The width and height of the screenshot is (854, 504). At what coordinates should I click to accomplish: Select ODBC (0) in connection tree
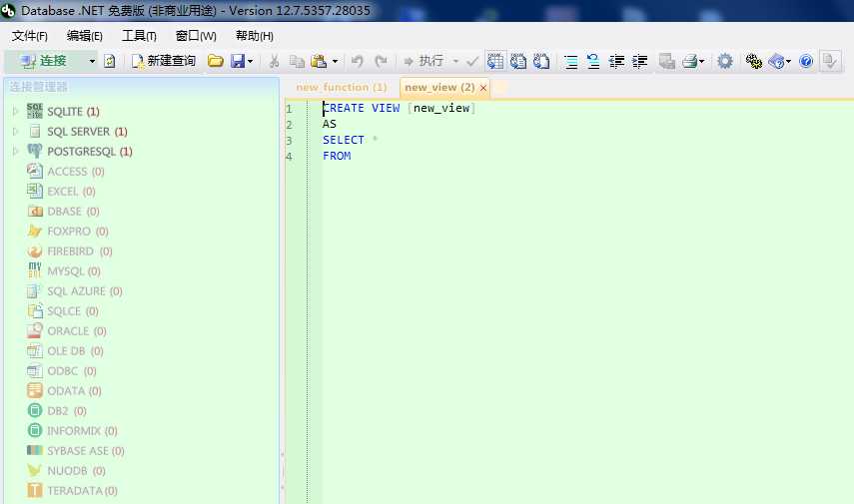pos(72,371)
